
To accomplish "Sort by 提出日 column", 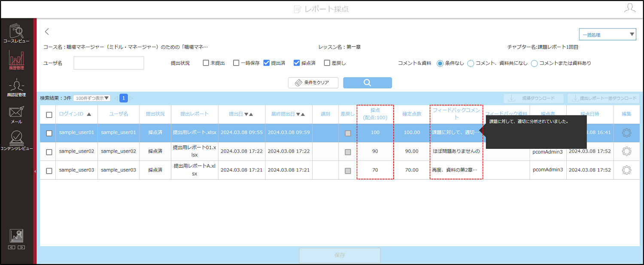I will (x=241, y=114).
